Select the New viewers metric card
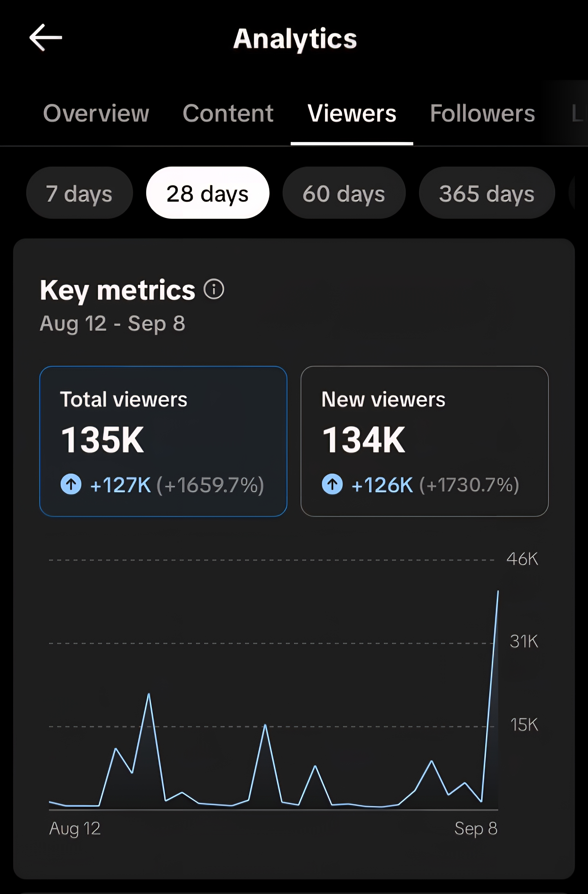The height and width of the screenshot is (894, 588). point(424,441)
